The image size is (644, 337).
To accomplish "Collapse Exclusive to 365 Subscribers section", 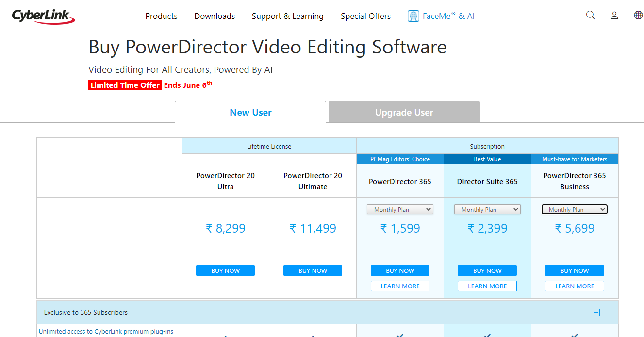I will tap(596, 313).
